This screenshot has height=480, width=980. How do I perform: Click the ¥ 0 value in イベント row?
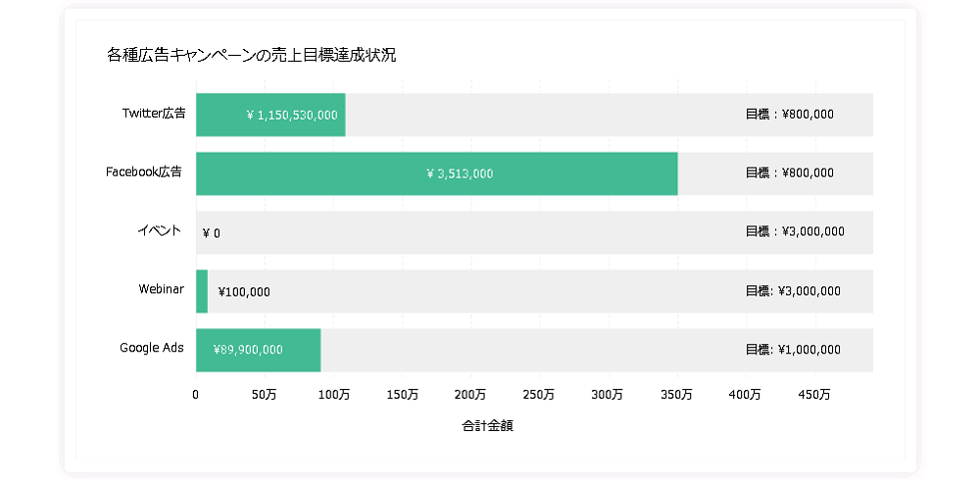tap(212, 234)
